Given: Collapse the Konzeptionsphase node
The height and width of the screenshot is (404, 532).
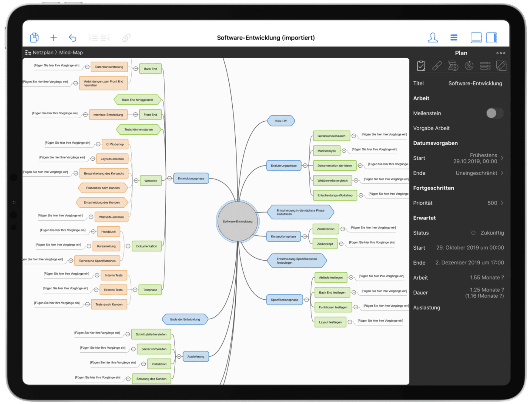Looking at the screenshot, I should point(304,236).
